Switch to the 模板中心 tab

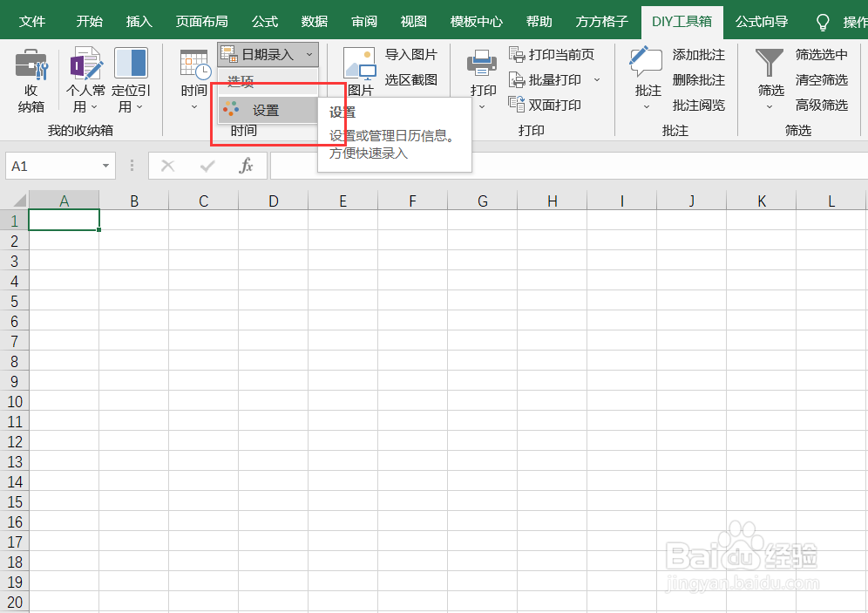pos(477,22)
